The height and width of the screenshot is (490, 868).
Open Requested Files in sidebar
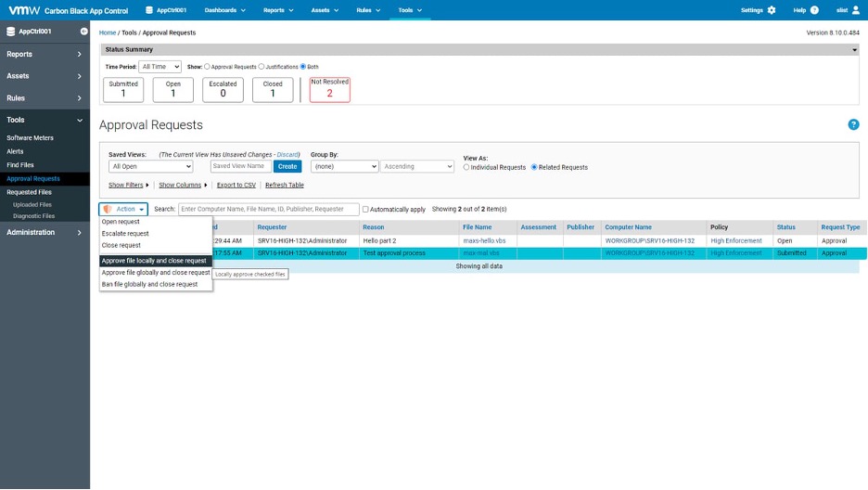pyautogui.click(x=29, y=192)
